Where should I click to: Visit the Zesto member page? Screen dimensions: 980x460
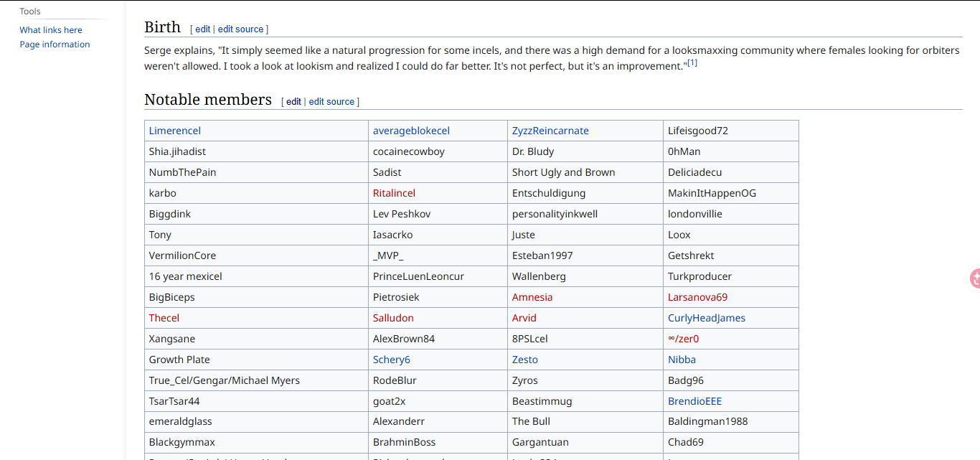[x=525, y=360]
